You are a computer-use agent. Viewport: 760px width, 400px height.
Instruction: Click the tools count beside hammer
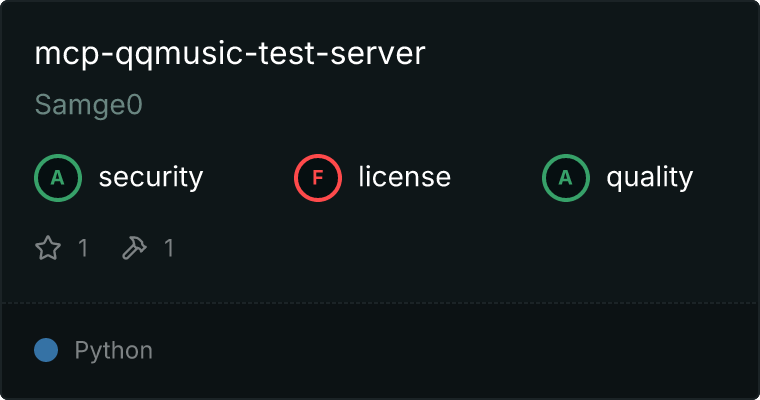pyautogui.click(x=169, y=248)
